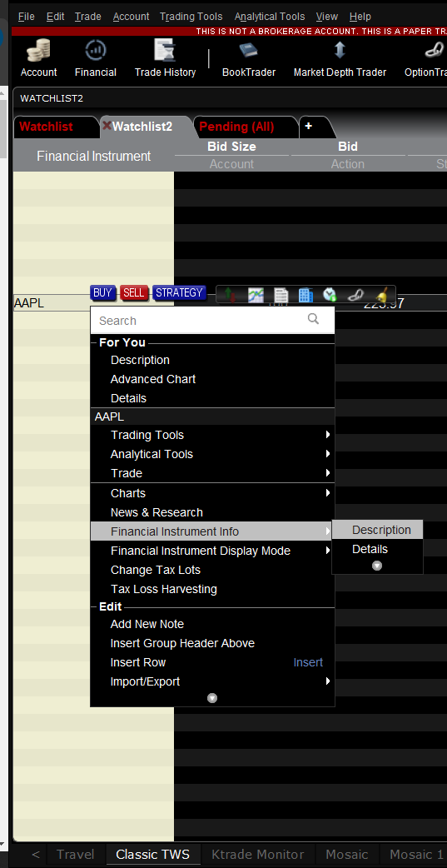Screen dimensions: 447x868
Task: Click the blue BUY button
Action: pos(103,293)
